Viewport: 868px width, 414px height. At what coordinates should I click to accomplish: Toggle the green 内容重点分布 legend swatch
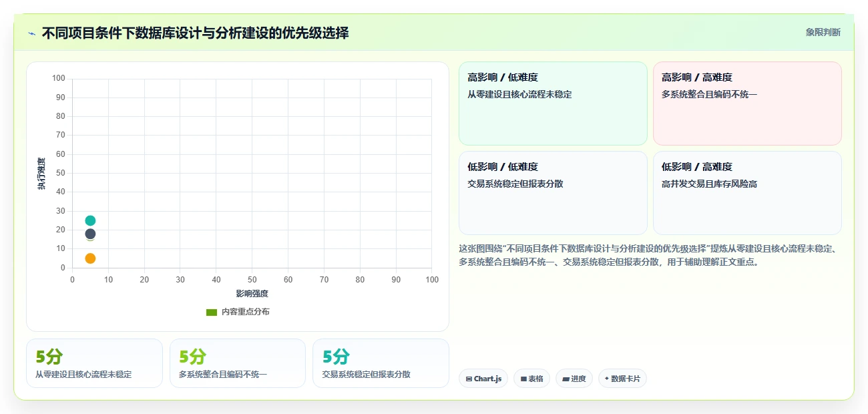212,312
